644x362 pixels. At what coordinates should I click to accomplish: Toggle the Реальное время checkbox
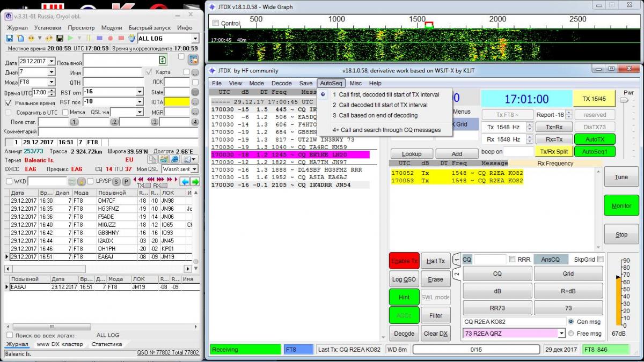pos(8,102)
